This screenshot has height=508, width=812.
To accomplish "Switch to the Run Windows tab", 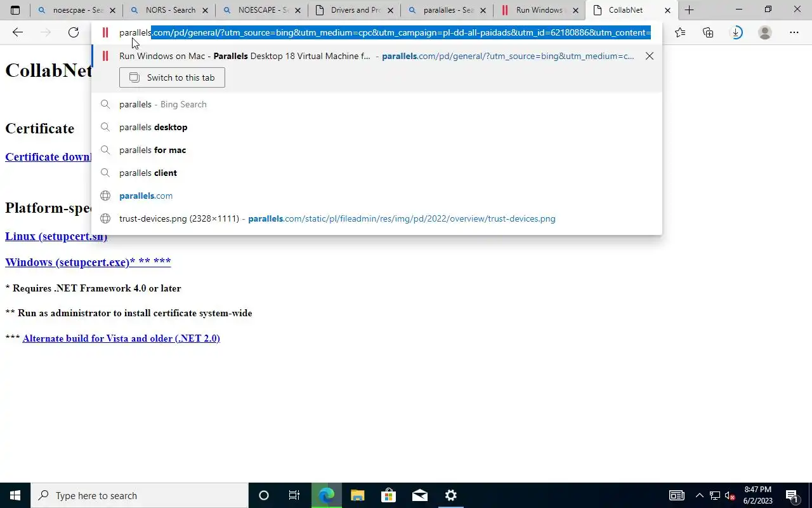I will point(539,10).
